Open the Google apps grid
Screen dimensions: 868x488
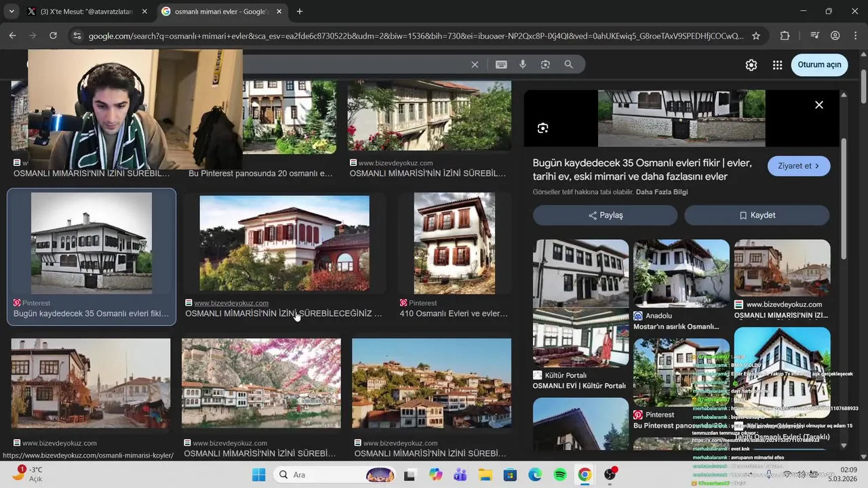pyautogui.click(x=777, y=65)
